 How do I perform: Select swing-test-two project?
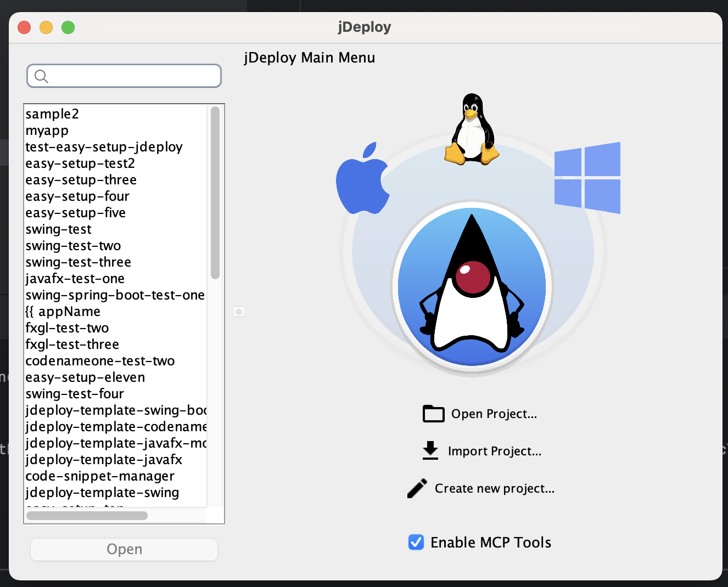pyautogui.click(x=116, y=246)
